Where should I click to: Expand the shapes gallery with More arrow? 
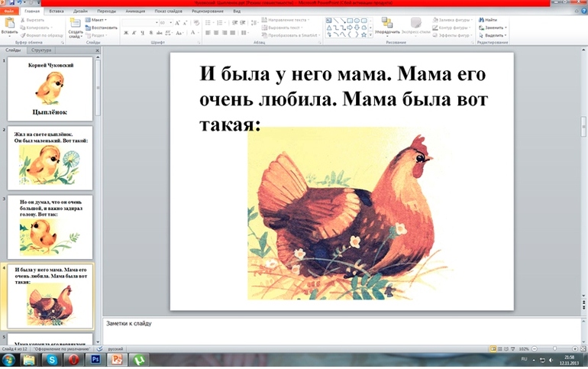[x=370, y=34]
